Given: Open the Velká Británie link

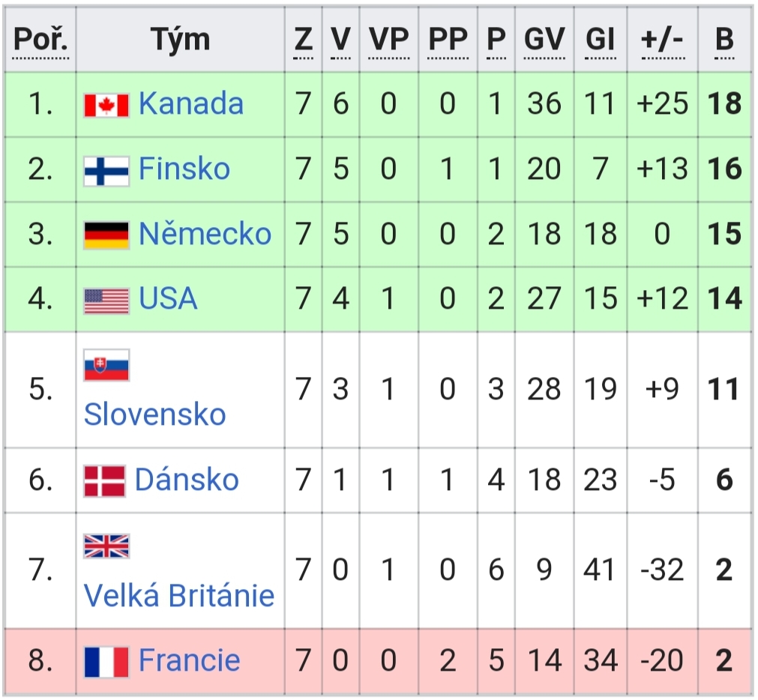Looking at the screenshot, I should [179, 595].
